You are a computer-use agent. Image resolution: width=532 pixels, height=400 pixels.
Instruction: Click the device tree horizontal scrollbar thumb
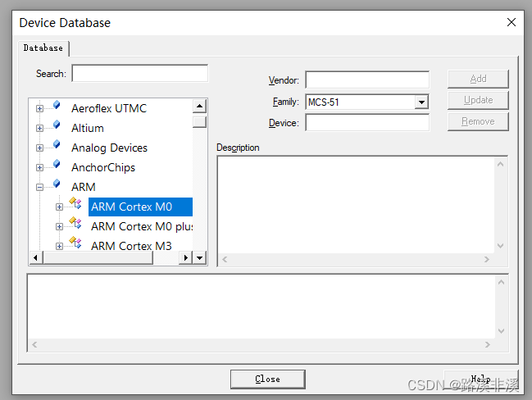coord(98,258)
